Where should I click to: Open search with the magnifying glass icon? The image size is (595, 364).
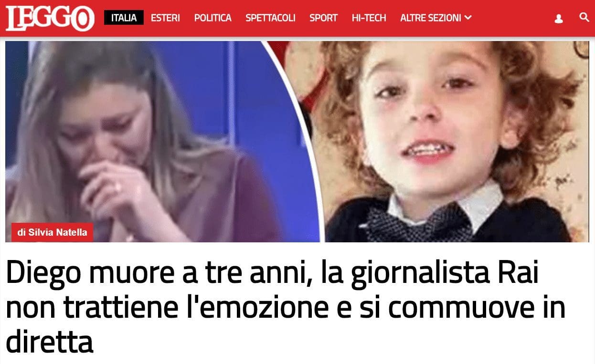pyautogui.click(x=584, y=18)
